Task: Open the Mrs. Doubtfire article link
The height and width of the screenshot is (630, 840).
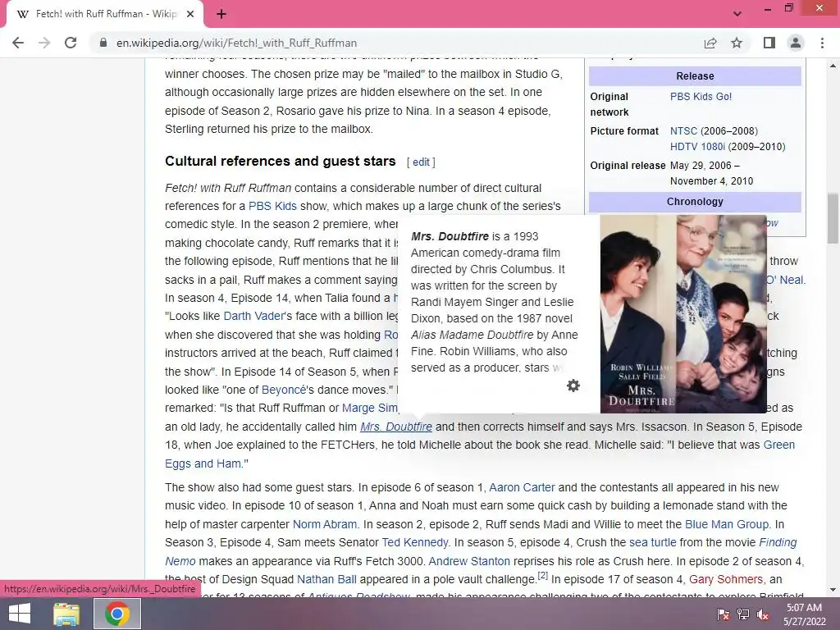Action: (396, 427)
